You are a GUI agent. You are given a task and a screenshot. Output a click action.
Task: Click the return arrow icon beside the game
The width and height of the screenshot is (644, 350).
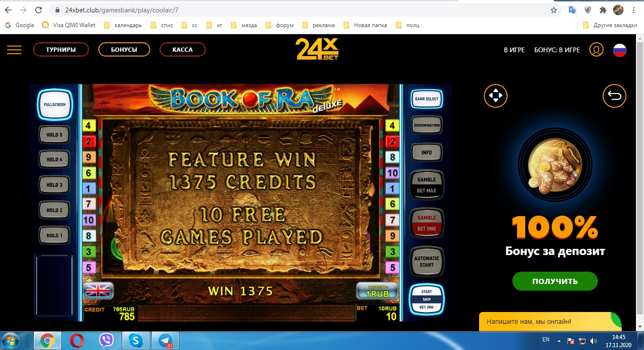[x=615, y=96]
